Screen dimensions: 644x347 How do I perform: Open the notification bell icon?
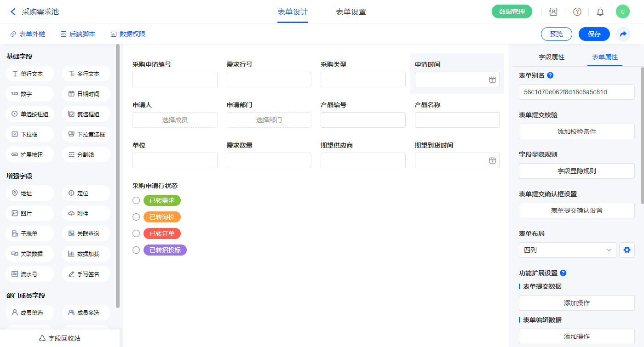pyautogui.click(x=600, y=12)
